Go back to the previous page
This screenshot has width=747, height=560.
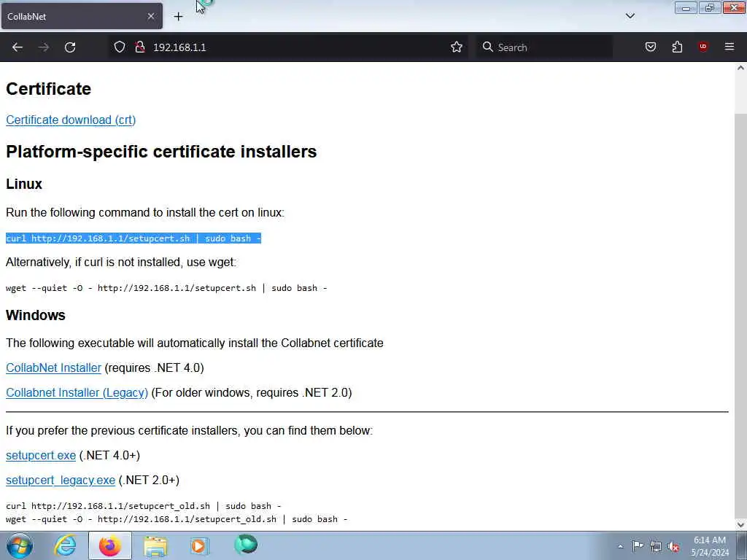tap(18, 47)
